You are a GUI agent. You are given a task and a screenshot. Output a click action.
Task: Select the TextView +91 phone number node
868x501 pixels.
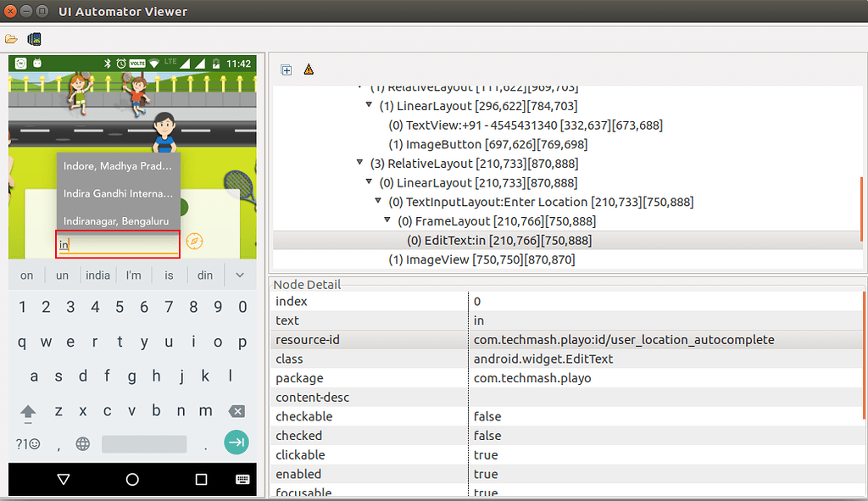coord(526,125)
